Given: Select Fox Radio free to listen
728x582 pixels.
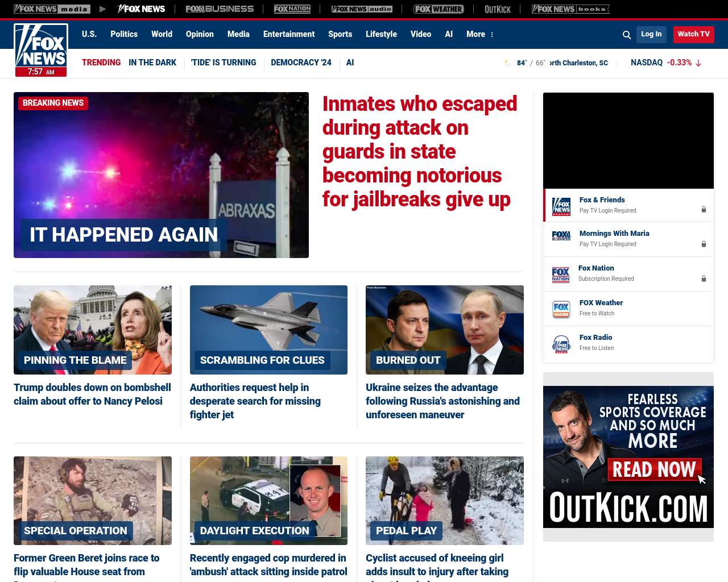Looking at the screenshot, I should coord(628,344).
